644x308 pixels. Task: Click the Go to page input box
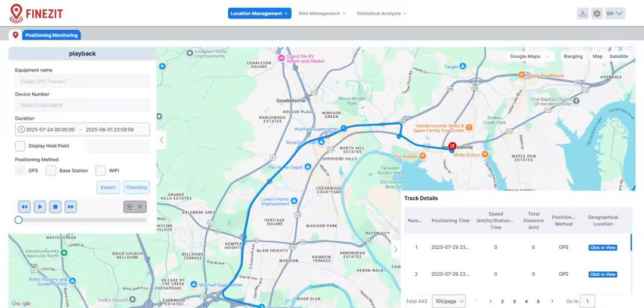[x=587, y=301]
